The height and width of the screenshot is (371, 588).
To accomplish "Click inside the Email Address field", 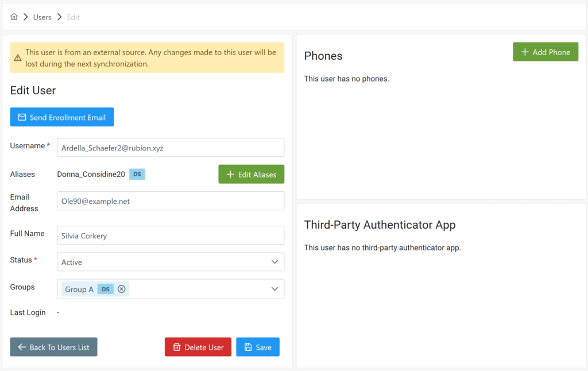I will (x=170, y=201).
